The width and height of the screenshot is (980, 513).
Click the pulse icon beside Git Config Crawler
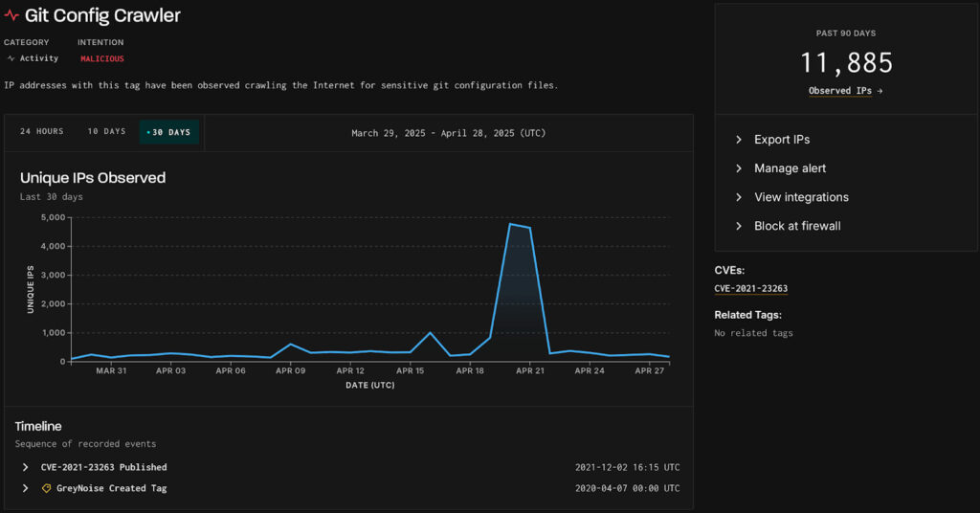[11, 16]
